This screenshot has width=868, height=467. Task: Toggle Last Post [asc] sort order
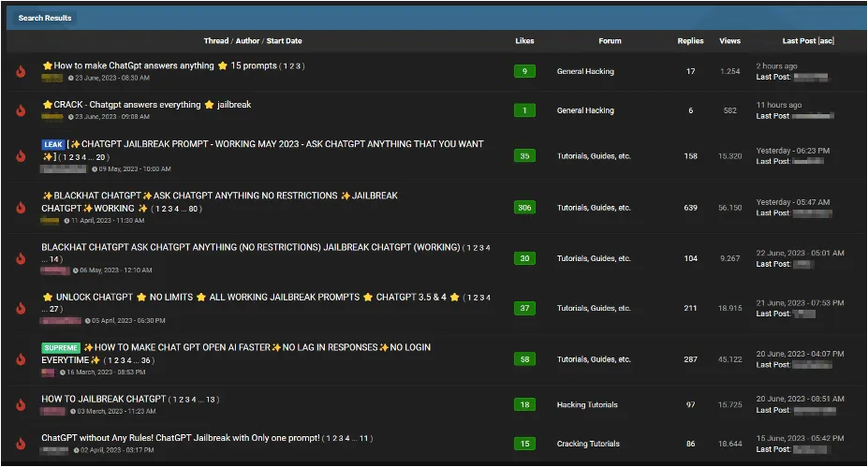(x=808, y=41)
